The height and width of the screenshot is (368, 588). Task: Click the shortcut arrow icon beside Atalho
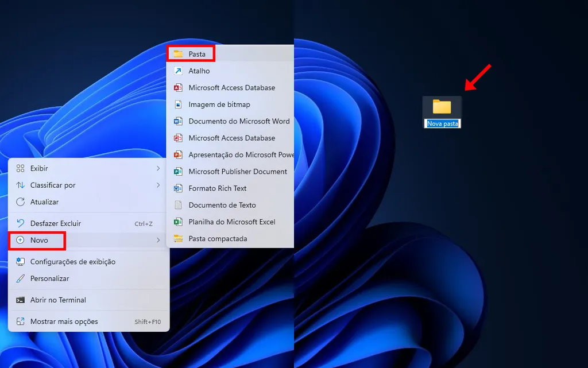[x=178, y=71]
